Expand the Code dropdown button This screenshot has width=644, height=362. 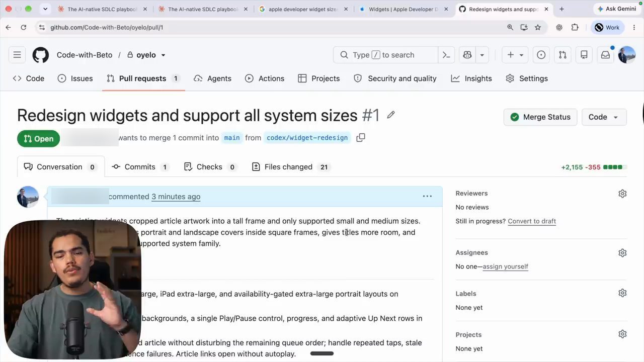point(604,117)
